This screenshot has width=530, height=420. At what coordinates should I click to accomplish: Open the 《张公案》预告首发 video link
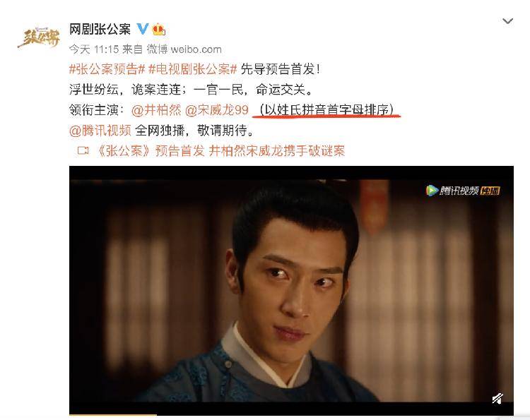coord(220,150)
